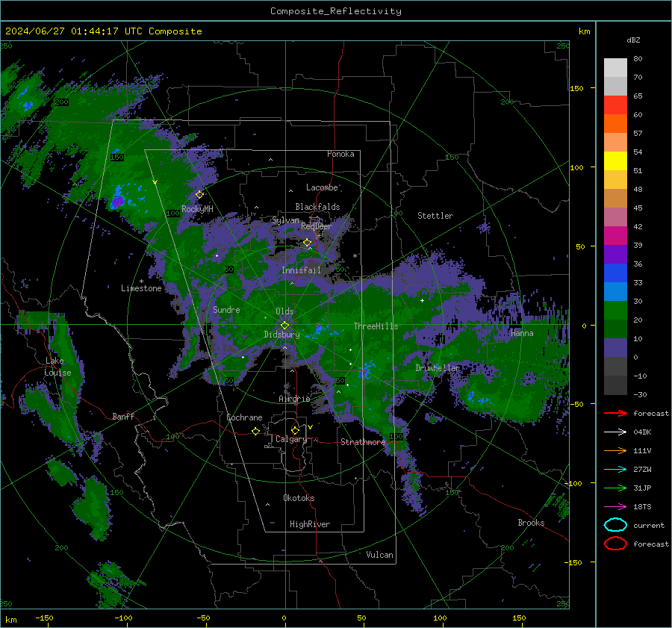
Task: Click the red swatch for 65 dBZ
Action: point(615,105)
